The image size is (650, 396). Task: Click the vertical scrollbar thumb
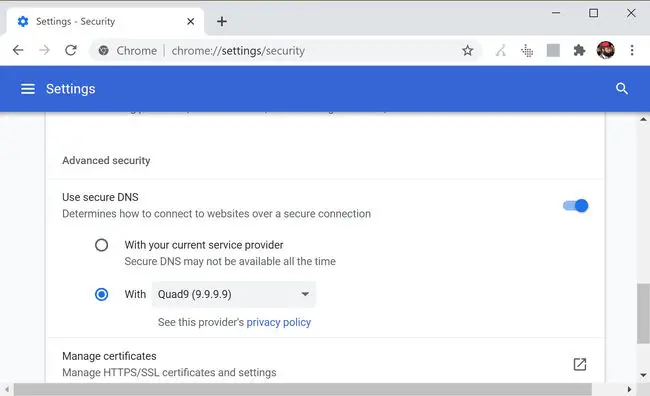click(x=643, y=313)
